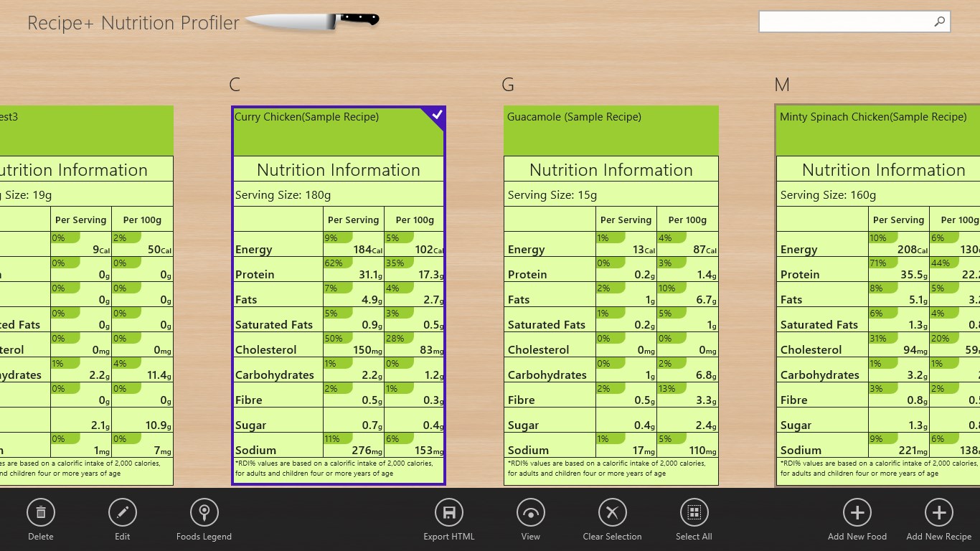The height and width of the screenshot is (551, 980).
Task: Jump to group letter C header
Action: coord(235,85)
